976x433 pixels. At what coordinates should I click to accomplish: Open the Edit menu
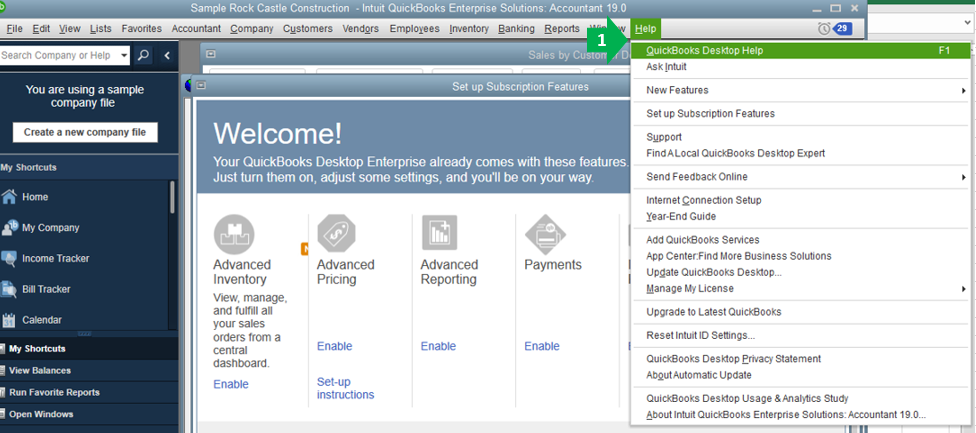(x=42, y=29)
